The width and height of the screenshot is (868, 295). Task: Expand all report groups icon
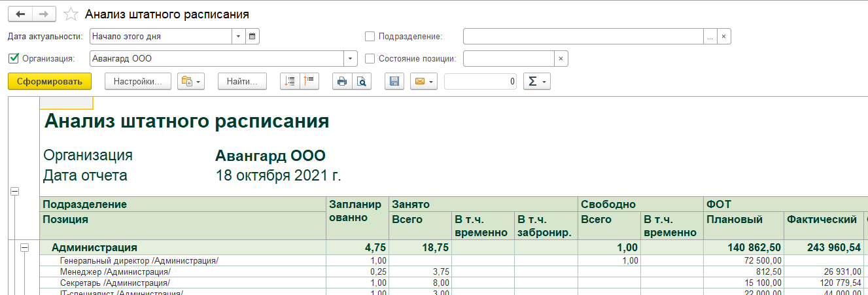(290, 82)
